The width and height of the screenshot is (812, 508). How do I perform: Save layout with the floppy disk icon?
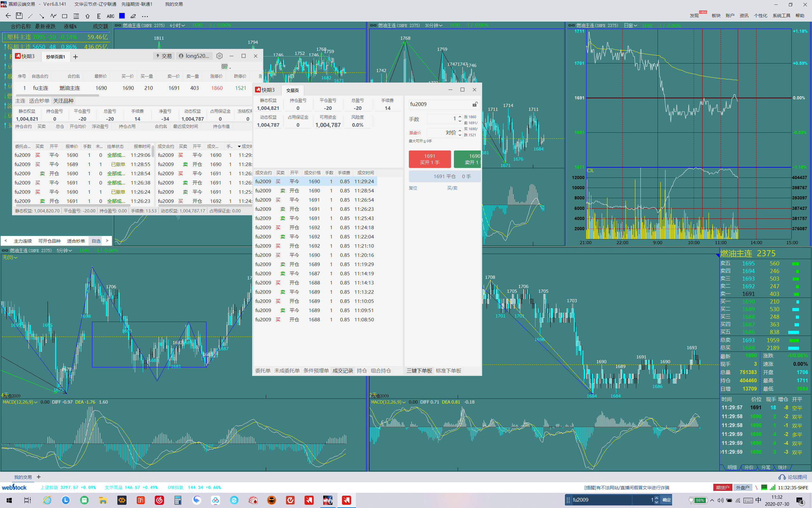[x=19, y=16]
